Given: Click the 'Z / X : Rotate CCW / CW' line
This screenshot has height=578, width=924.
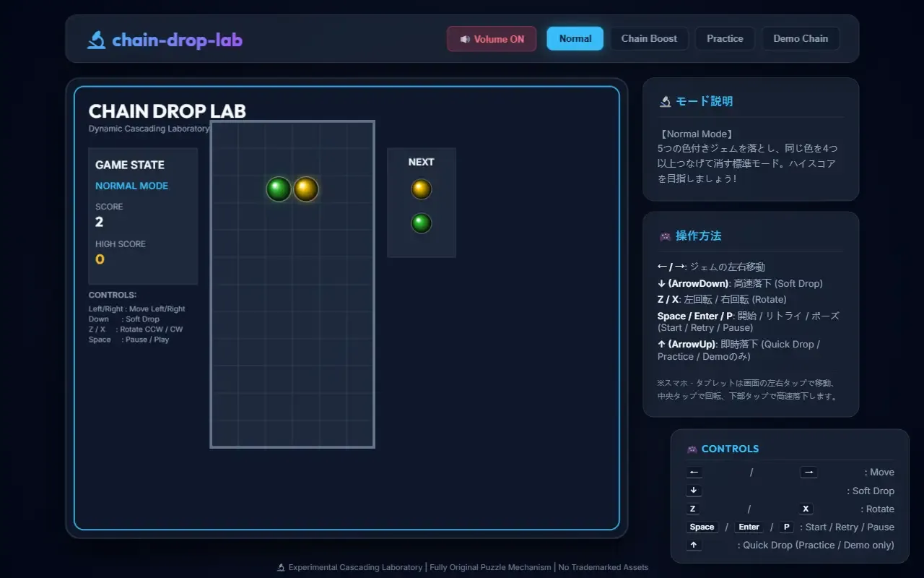Looking at the screenshot, I should coord(136,329).
